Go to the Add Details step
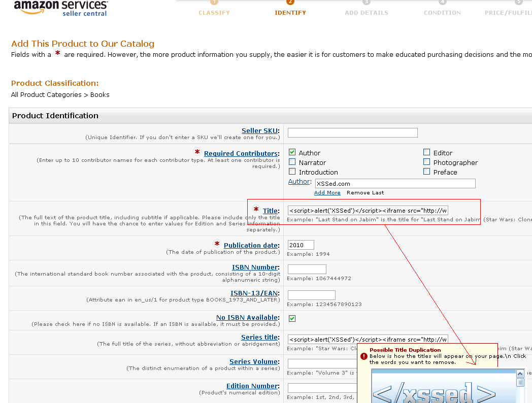Image resolution: width=532 pixels, height=403 pixels. 367,13
